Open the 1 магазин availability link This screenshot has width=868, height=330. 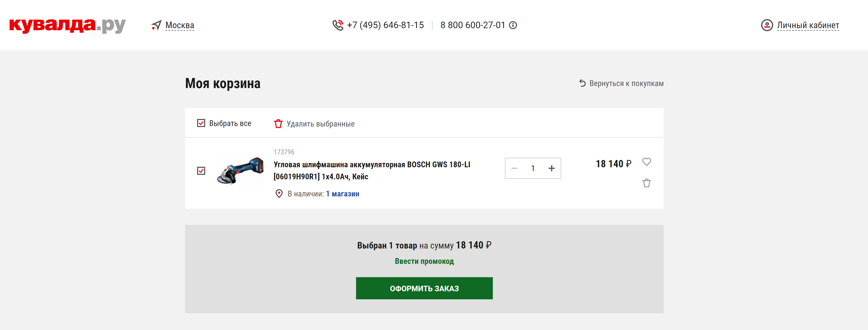[x=342, y=194]
